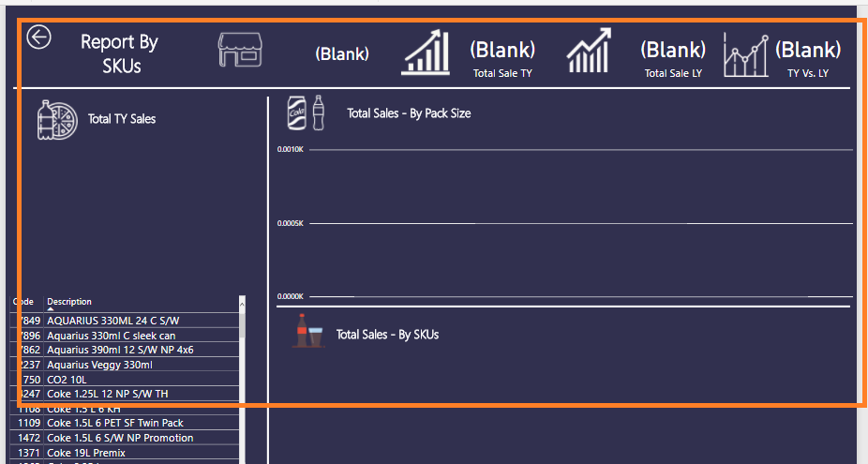868x464 pixels.
Task: Click the bottle and pizza icon
Action: [57, 120]
